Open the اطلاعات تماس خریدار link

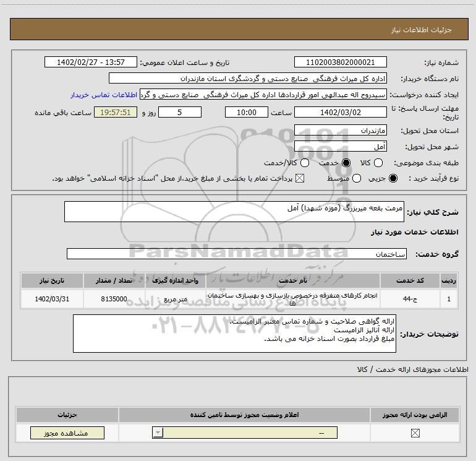point(104,95)
